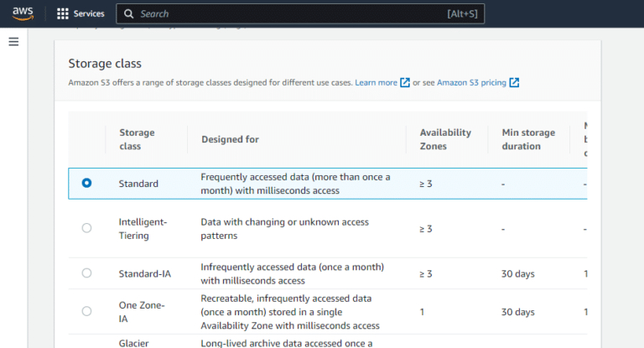This screenshot has width=644, height=348.
Task: Select the Intelligent-Tiering radio button
Action: tap(86, 228)
